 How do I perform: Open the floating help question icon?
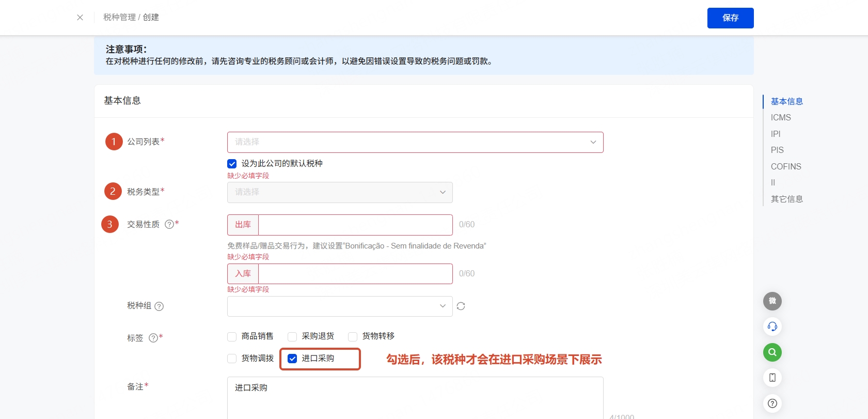(x=772, y=404)
